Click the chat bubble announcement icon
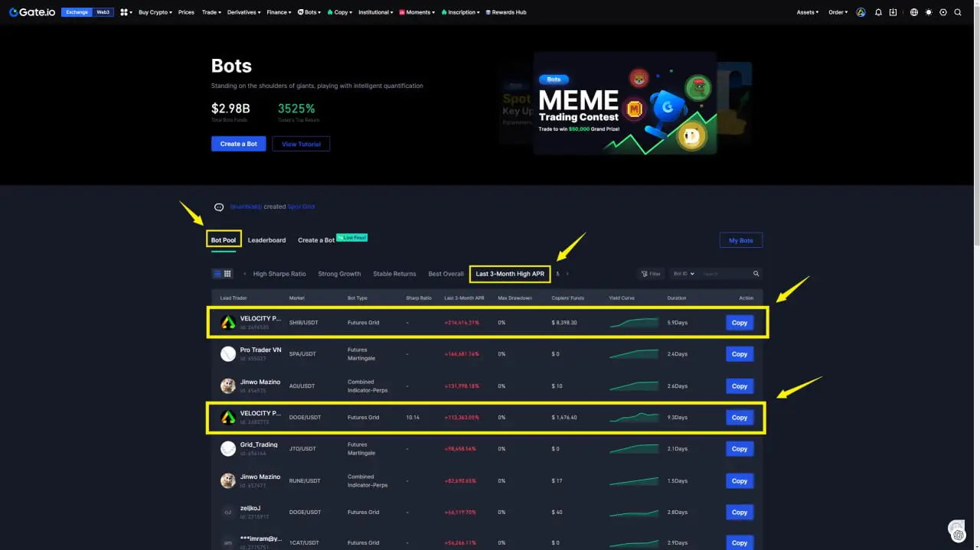 tap(219, 207)
